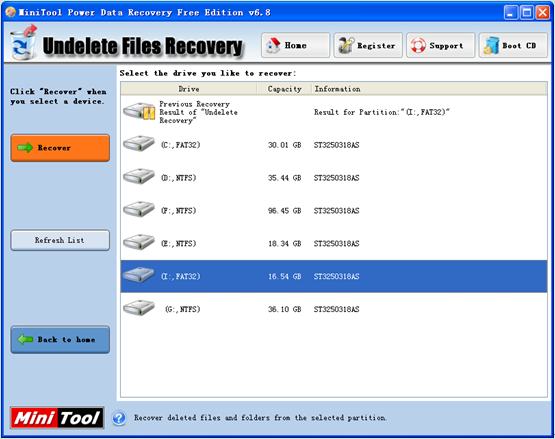This screenshot has height=439, width=555.
Task: Click the '18.34 GB' capacity value
Action: click(x=285, y=244)
